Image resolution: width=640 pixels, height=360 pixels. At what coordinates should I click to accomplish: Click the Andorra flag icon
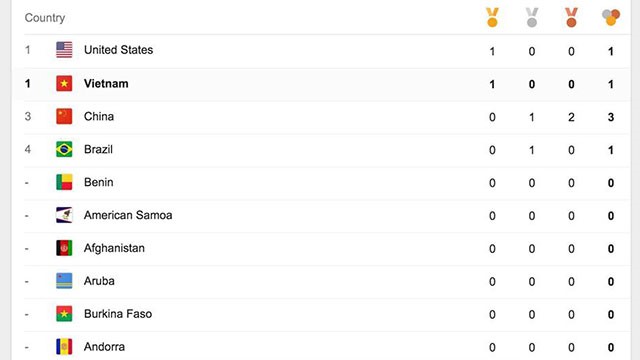click(x=64, y=347)
